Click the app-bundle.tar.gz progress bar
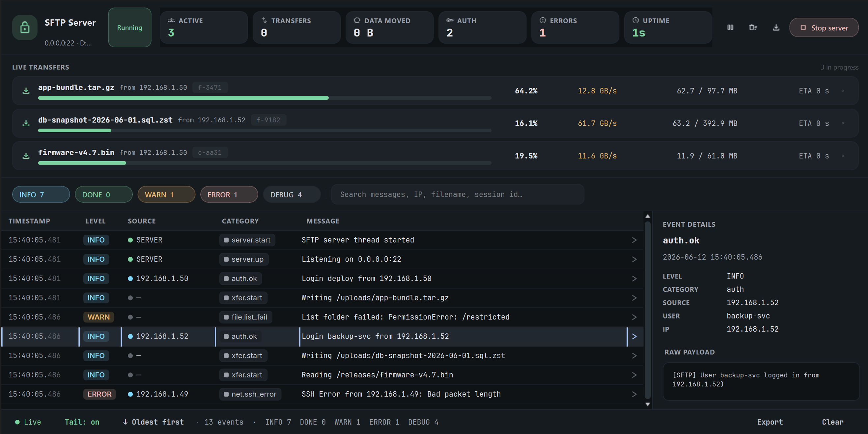The width and height of the screenshot is (868, 434). click(x=265, y=98)
